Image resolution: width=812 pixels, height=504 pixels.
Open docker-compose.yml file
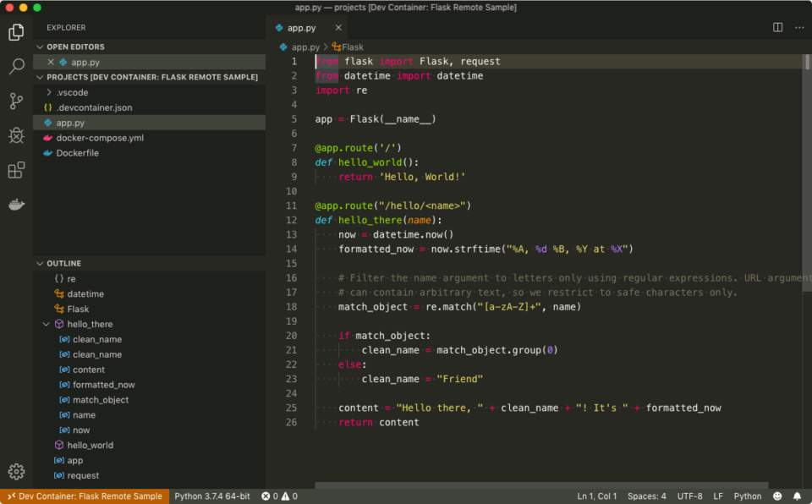click(149, 138)
